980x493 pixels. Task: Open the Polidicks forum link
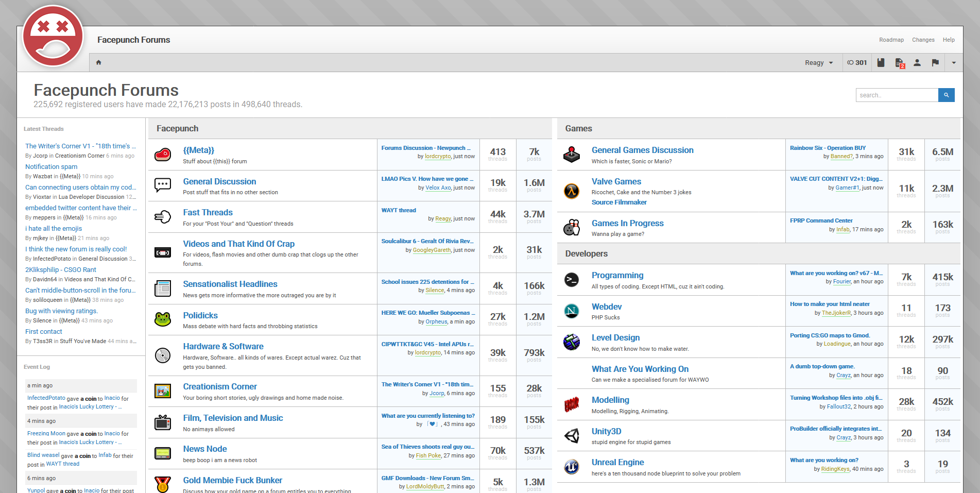tap(200, 315)
